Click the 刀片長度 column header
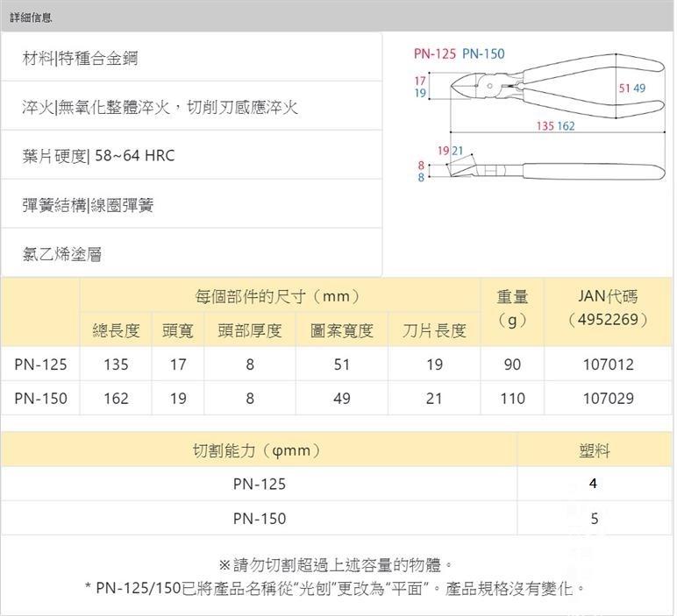Screen dimensions: 677x616 click(x=434, y=330)
